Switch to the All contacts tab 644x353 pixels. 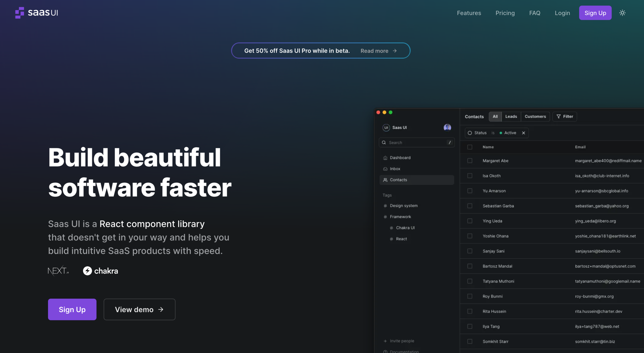pyautogui.click(x=495, y=117)
